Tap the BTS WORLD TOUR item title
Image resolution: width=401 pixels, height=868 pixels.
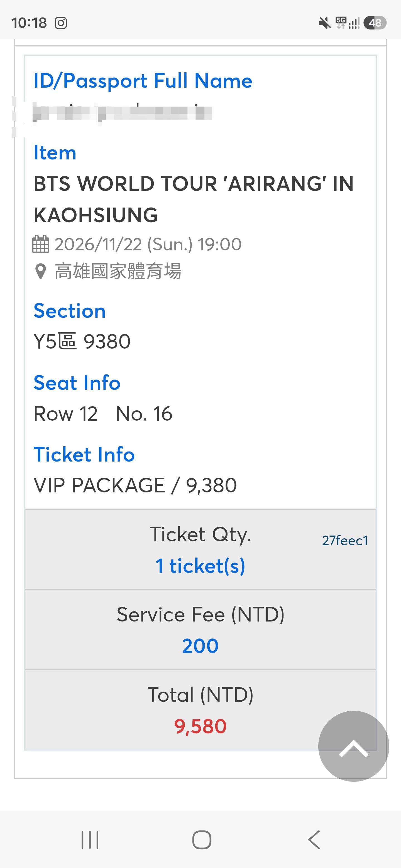(x=194, y=199)
